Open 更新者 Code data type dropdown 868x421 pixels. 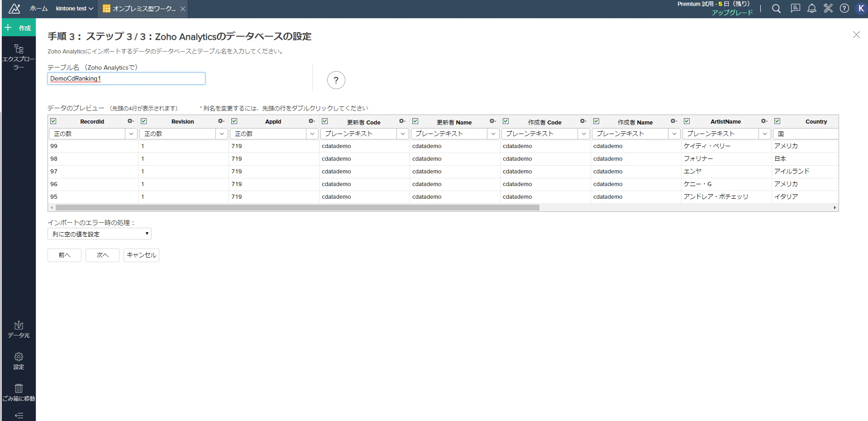click(364, 134)
